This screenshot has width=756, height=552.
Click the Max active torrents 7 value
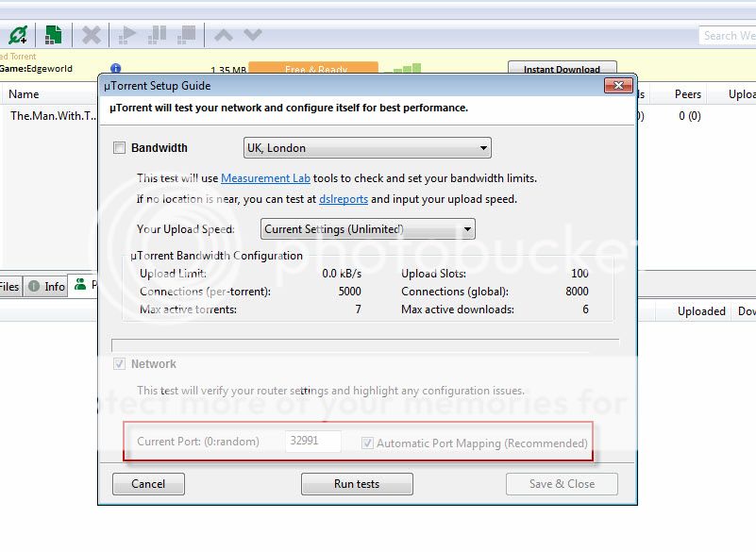pyautogui.click(x=358, y=309)
